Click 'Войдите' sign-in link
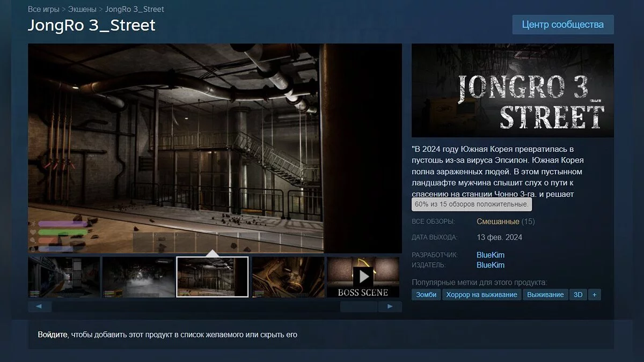The width and height of the screenshot is (644, 362). [x=53, y=335]
